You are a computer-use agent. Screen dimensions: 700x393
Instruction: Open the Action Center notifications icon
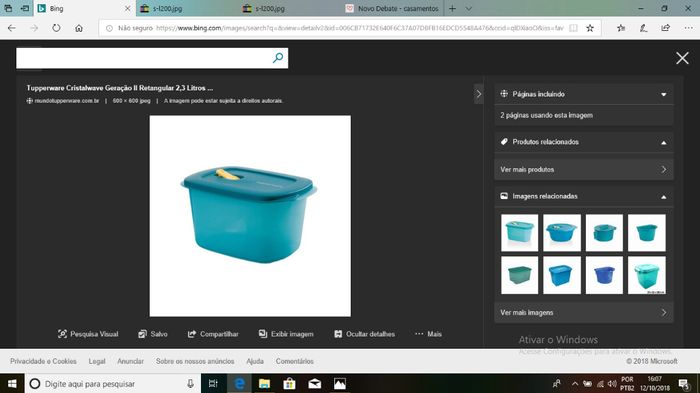(683, 384)
